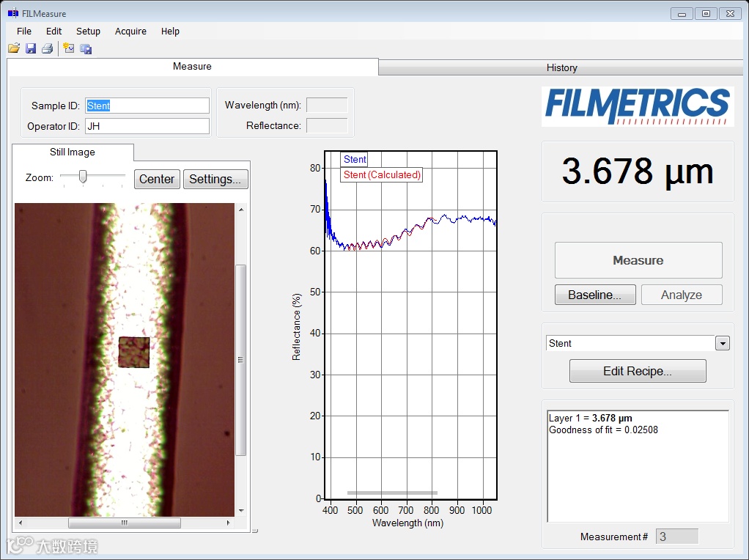Print using the printer toolbar icon

click(x=48, y=48)
